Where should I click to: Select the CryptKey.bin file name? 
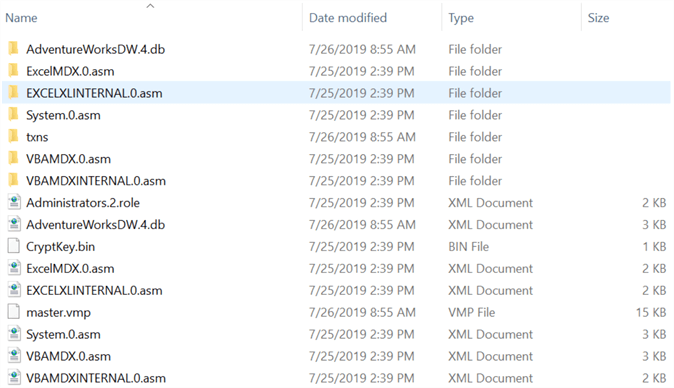[x=60, y=247]
